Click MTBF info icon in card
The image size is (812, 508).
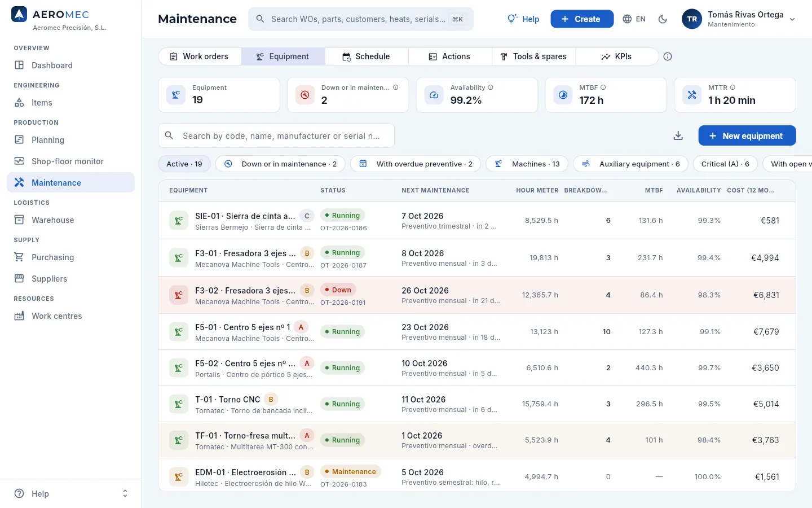(x=603, y=87)
